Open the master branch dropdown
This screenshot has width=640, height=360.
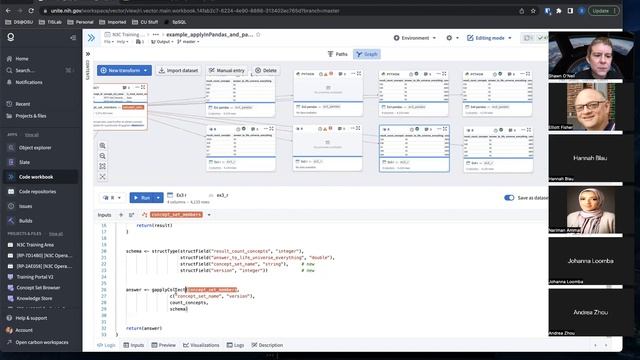[x=188, y=42]
